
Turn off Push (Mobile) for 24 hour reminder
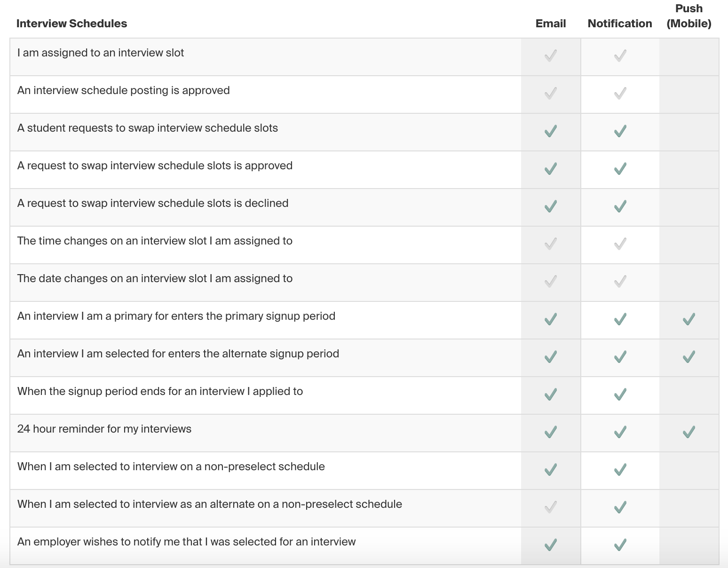pyautogui.click(x=689, y=432)
